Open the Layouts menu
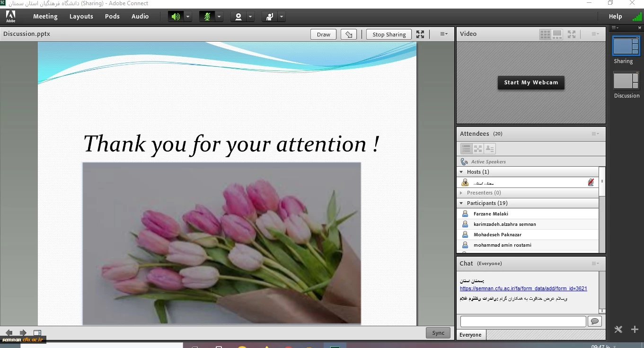This screenshot has width=644, height=348. [x=81, y=17]
